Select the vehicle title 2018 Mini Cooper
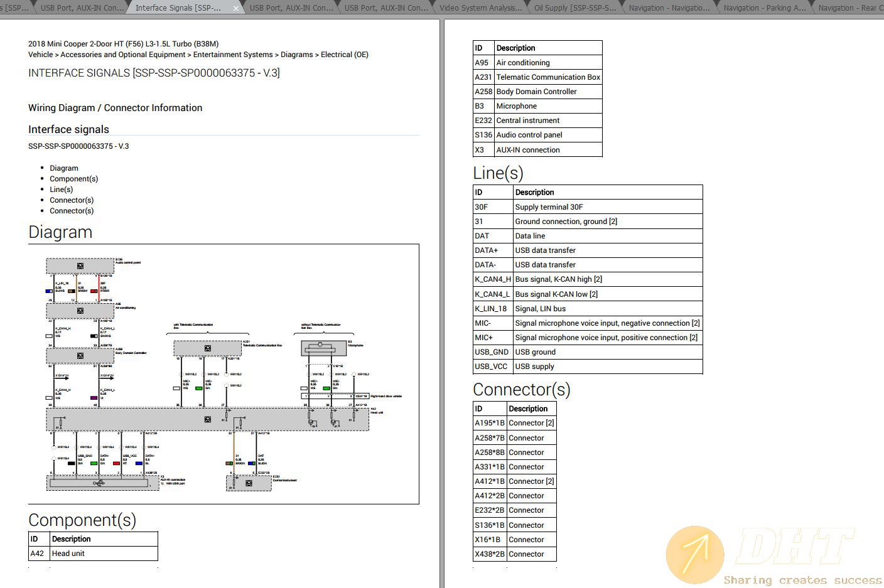This screenshot has width=884, height=588. click(124, 44)
